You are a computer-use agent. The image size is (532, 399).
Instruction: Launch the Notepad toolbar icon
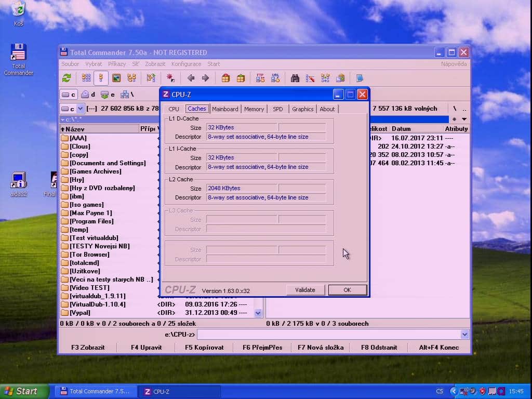pos(360,78)
